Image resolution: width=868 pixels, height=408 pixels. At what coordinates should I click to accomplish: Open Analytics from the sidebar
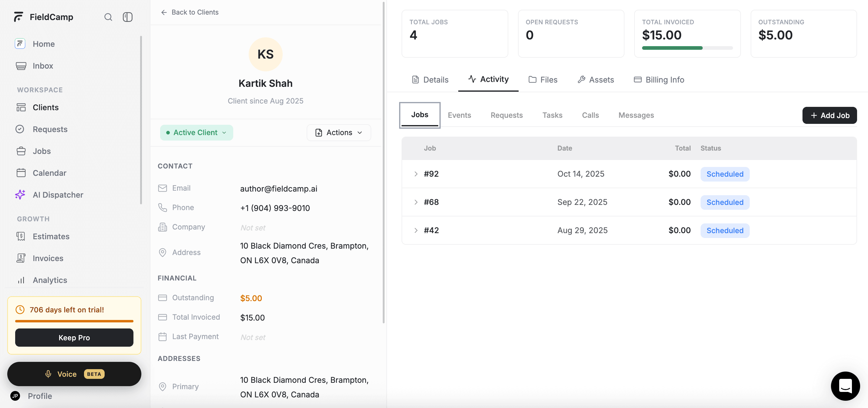(x=50, y=280)
